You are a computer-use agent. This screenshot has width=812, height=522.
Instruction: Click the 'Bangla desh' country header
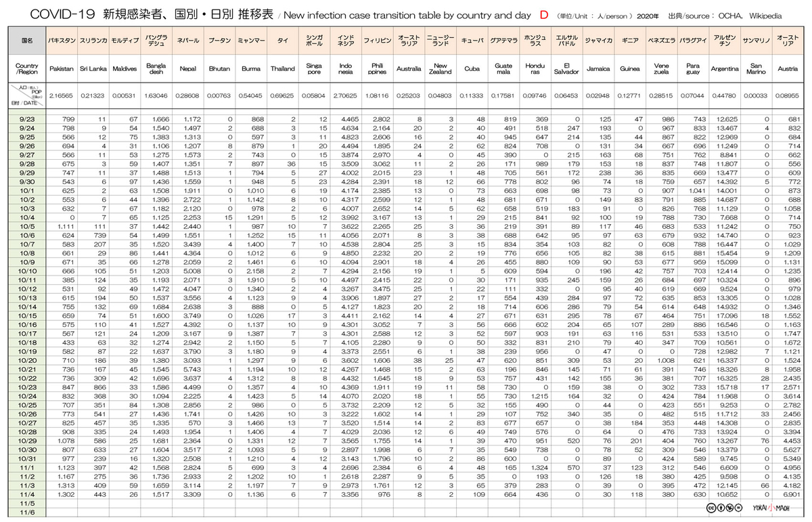[155, 69]
